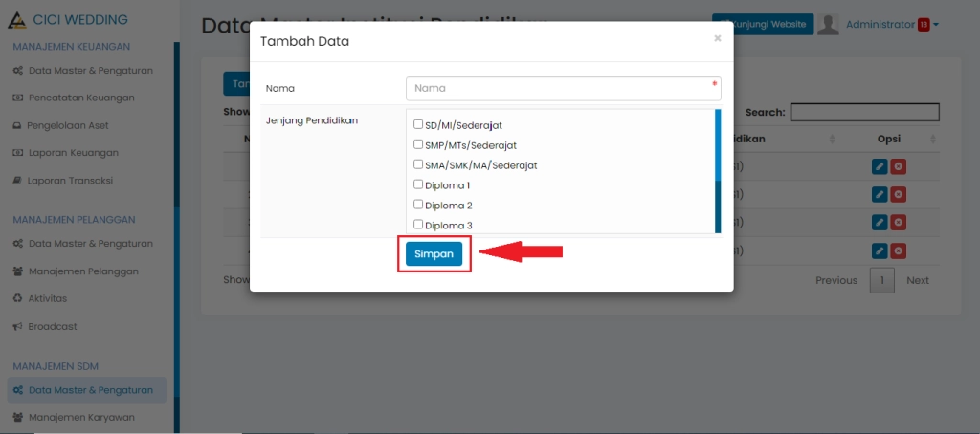Check the SD/MI/Sederajat checkbox
The height and width of the screenshot is (434, 980).
418,125
